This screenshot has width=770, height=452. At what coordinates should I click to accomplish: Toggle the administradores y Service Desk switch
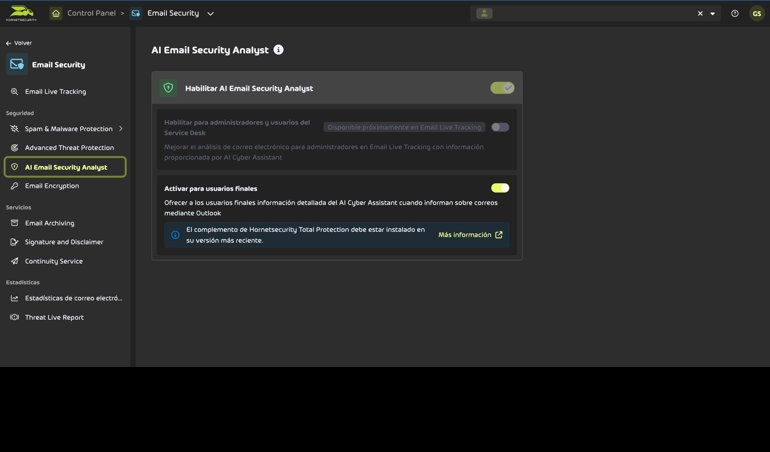click(500, 127)
